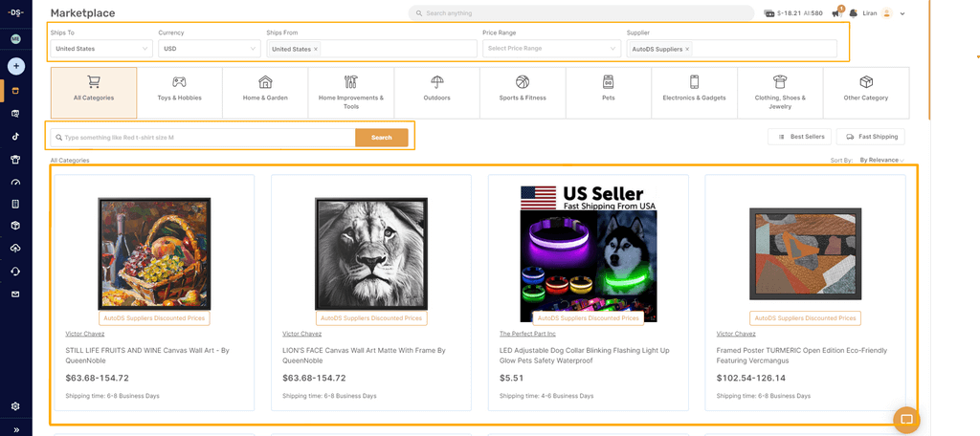The image size is (980, 436).
Task: Open LION'S FACE Canvas Wall Art title
Action: (364, 356)
